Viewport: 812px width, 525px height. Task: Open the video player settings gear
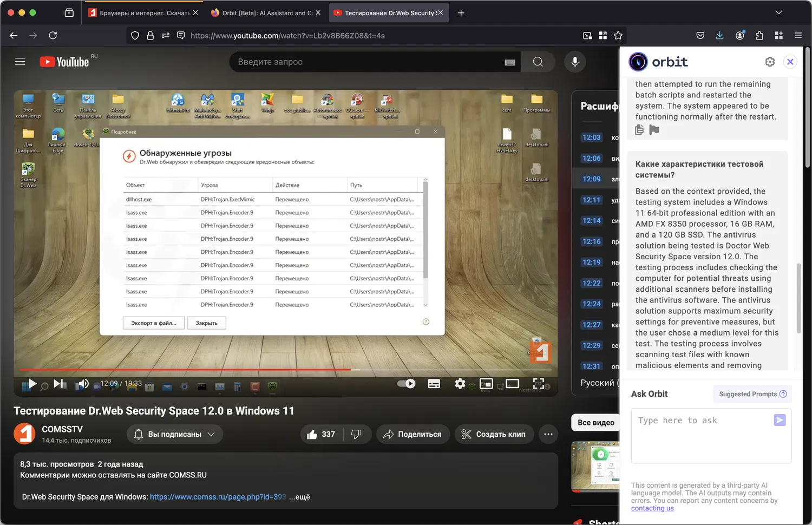(460, 384)
